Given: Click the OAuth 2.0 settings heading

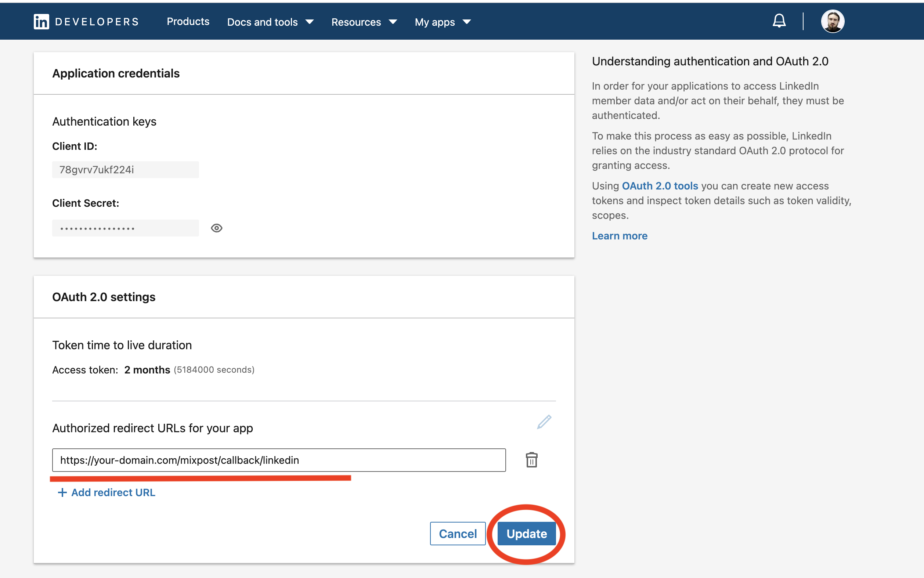Looking at the screenshot, I should 104,297.
